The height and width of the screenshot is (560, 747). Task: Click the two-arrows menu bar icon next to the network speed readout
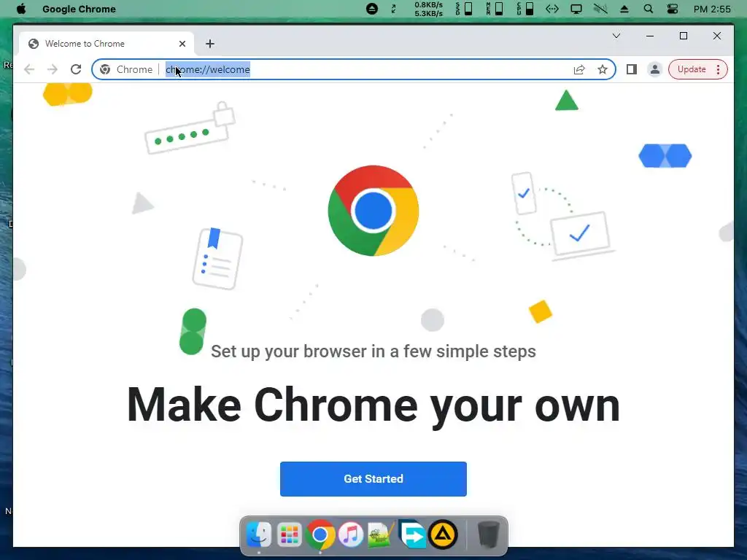pos(393,9)
